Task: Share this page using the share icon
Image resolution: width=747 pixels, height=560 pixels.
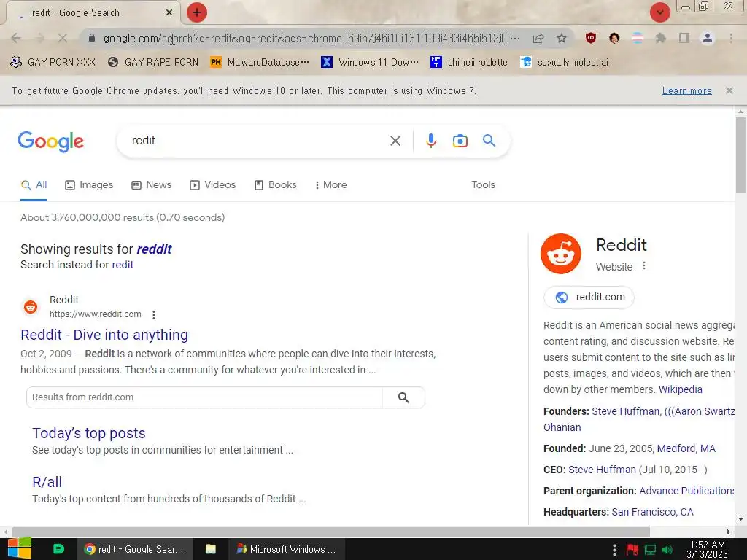Action: [x=538, y=38]
